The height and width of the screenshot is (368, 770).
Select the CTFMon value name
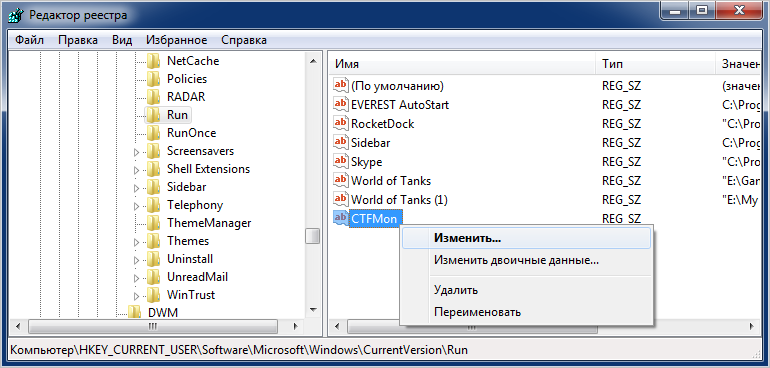point(374,219)
